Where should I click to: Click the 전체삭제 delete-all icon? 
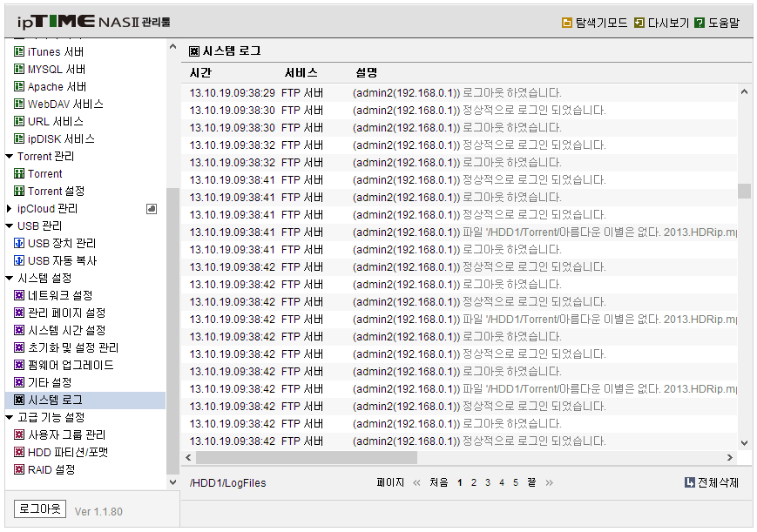(690, 482)
